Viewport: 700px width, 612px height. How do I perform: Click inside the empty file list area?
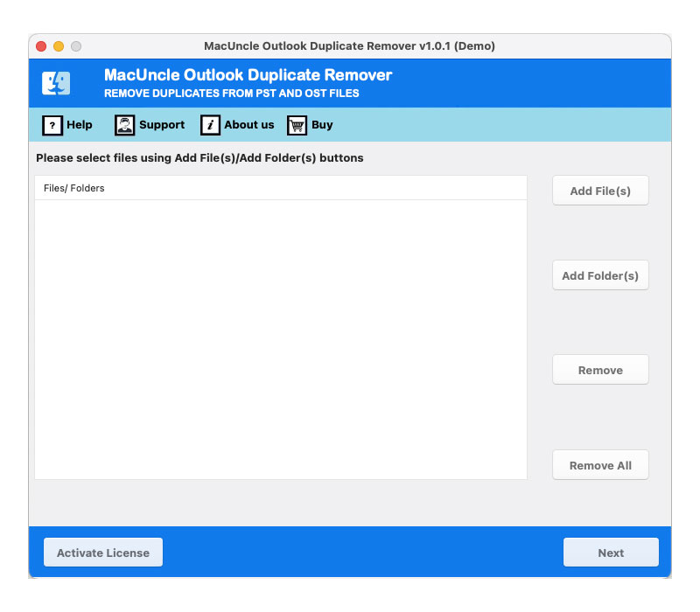(280, 339)
